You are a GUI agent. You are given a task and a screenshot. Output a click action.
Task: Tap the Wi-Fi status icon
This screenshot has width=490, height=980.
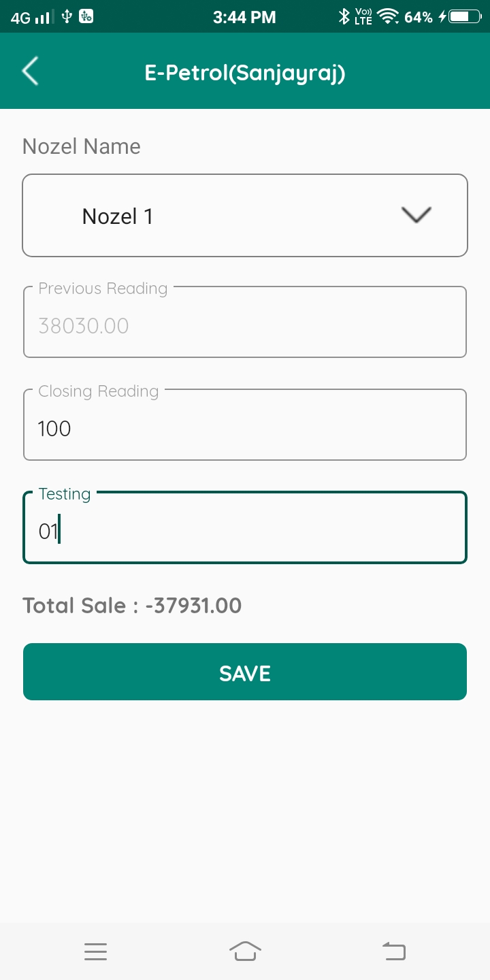(x=388, y=17)
